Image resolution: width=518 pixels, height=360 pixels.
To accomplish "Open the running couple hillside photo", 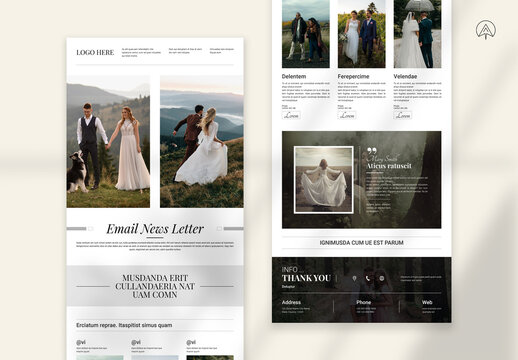I will 202,142.
